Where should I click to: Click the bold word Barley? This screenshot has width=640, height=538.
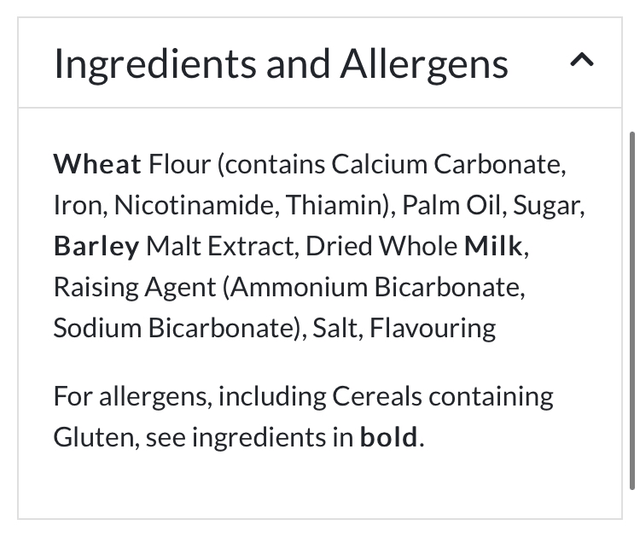click(x=96, y=246)
